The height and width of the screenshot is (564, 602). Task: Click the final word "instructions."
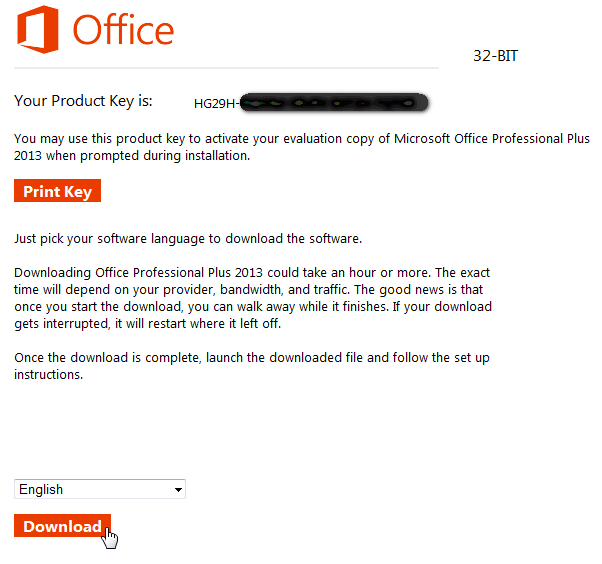[x=49, y=375]
